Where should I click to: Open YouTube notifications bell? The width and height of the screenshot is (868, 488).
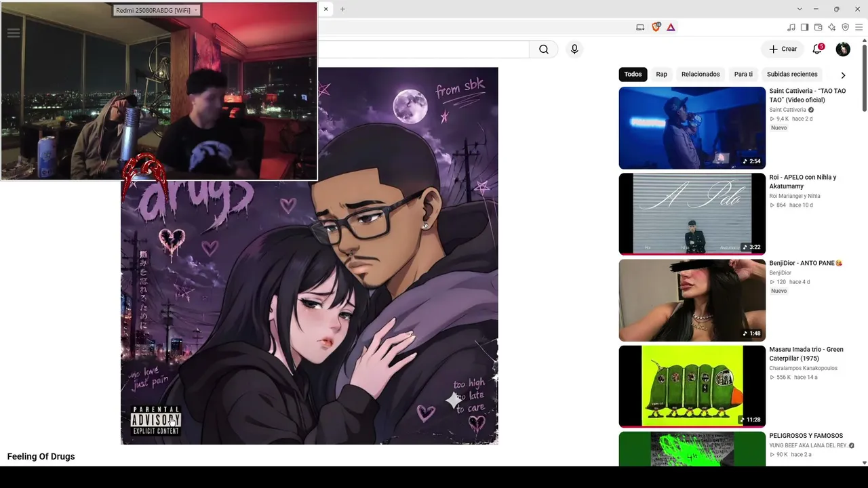817,49
